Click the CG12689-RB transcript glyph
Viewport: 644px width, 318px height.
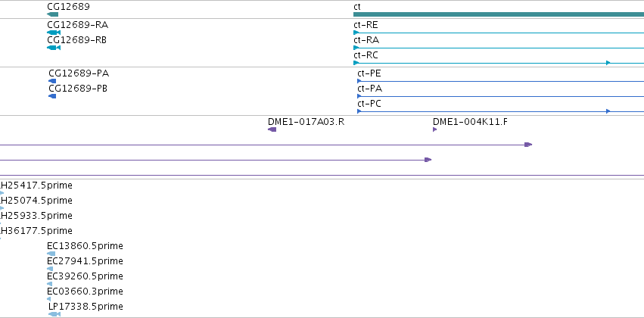tap(54, 48)
